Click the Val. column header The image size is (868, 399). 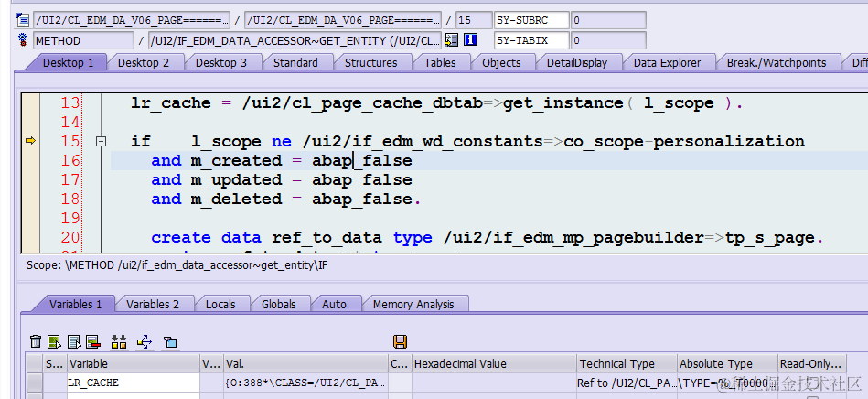pyautogui.click(x=306, y=364)
